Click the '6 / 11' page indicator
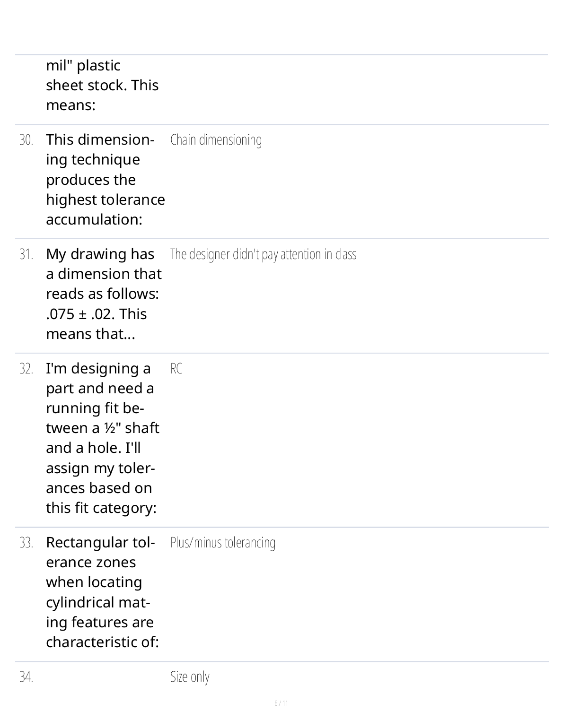Image resolution: width=563 pixels, height=728 pixels. point(281,703)
